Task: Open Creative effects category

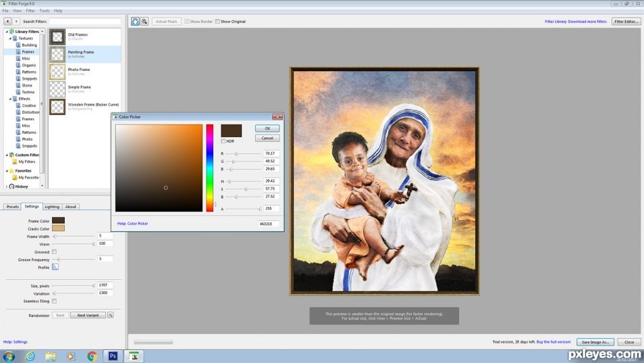Action: [x=29, y=105]
